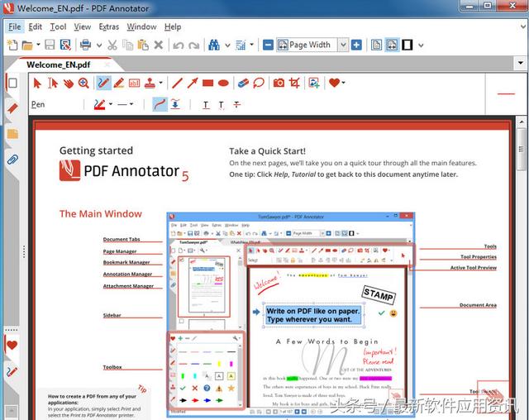Toggle the smooth pen curve option

pyautogui.click(x=160, y=104)
